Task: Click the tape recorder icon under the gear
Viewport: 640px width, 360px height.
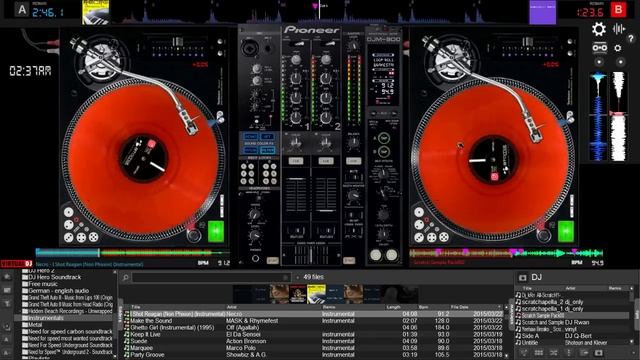Action: [599, 48]
